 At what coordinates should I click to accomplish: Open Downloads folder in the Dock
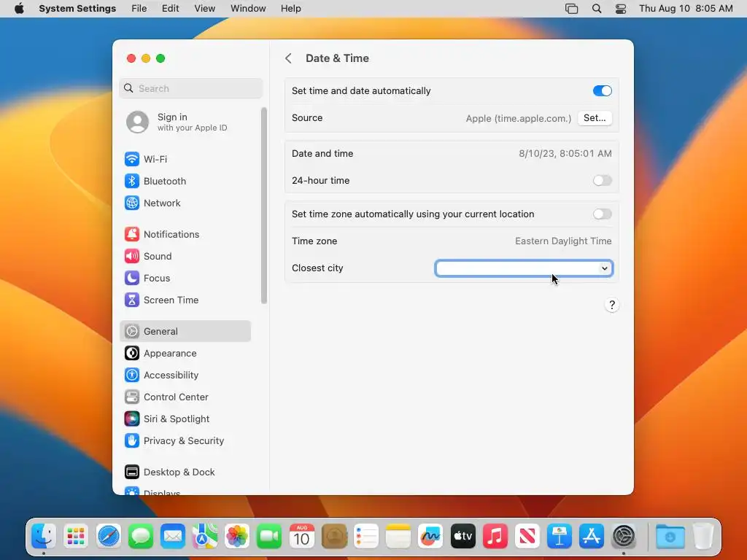670,537
